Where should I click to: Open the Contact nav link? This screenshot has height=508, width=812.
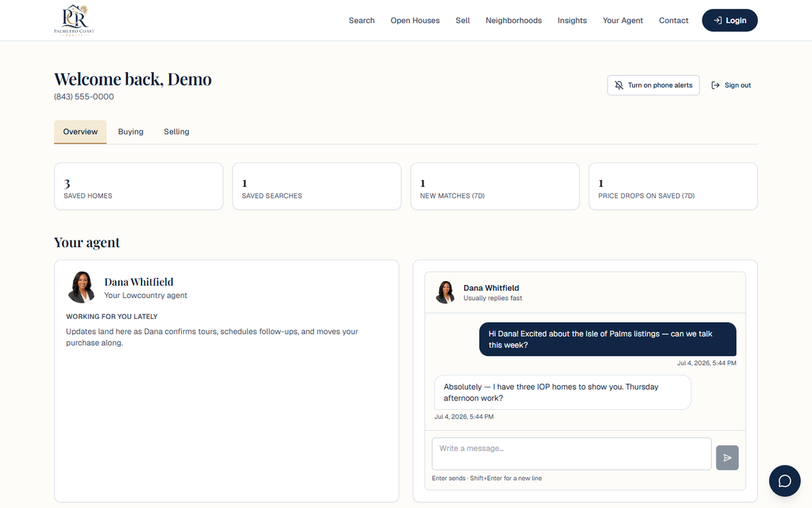pos(674,20)
